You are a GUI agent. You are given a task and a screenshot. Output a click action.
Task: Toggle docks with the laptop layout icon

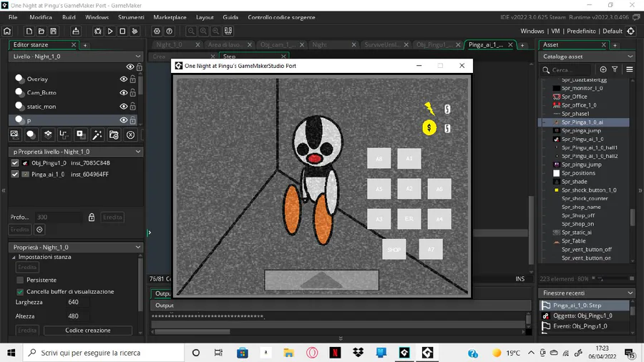click(x=228, y=31)
